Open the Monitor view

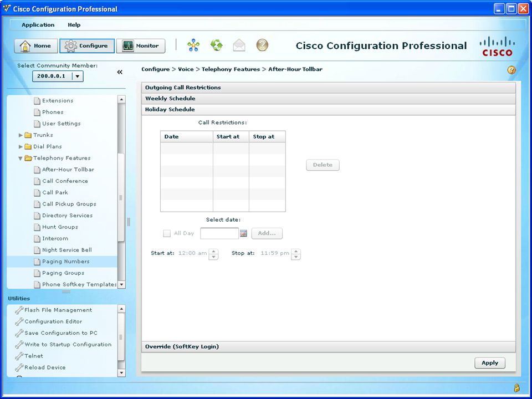coord(141,46)
